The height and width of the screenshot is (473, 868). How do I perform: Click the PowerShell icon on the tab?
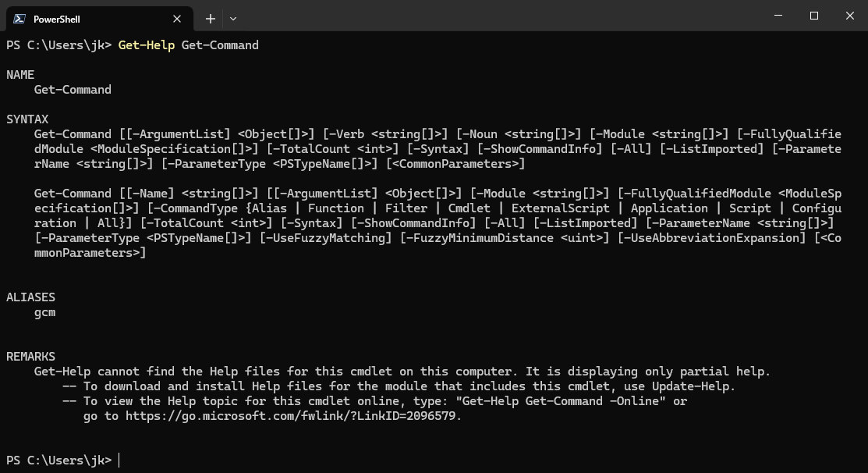click(x=19, y=19)
